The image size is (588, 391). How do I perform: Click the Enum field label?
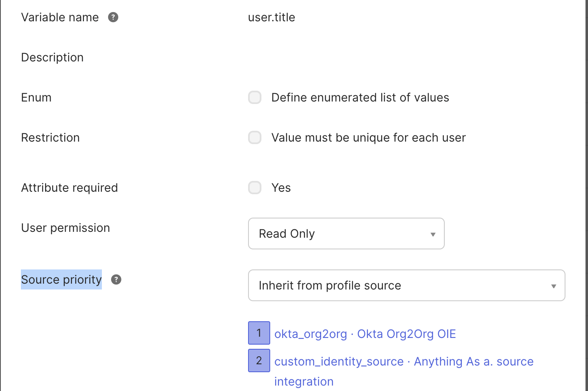pos(36,97)
